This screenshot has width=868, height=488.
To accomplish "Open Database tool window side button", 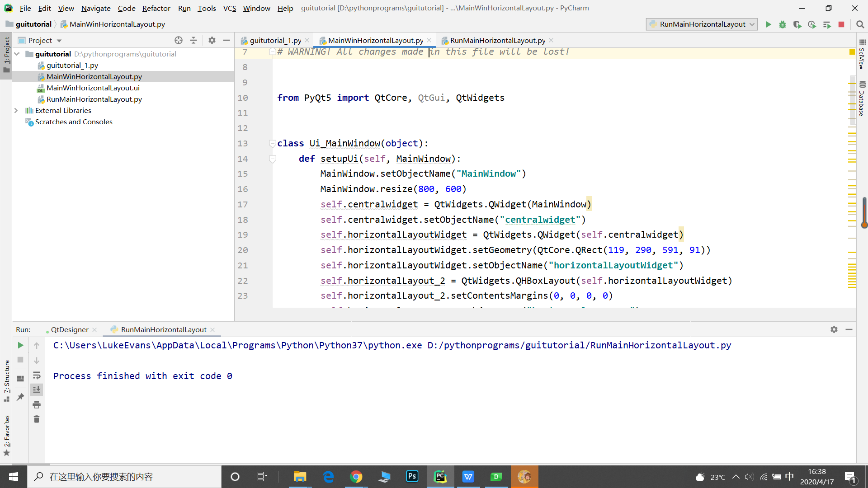I will (x=862, y=99).
